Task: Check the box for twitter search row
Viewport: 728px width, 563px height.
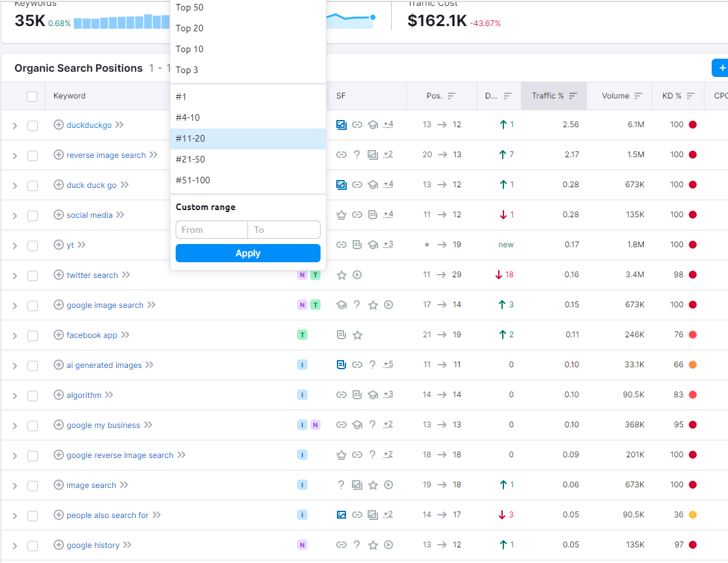Action: [33, 275]
